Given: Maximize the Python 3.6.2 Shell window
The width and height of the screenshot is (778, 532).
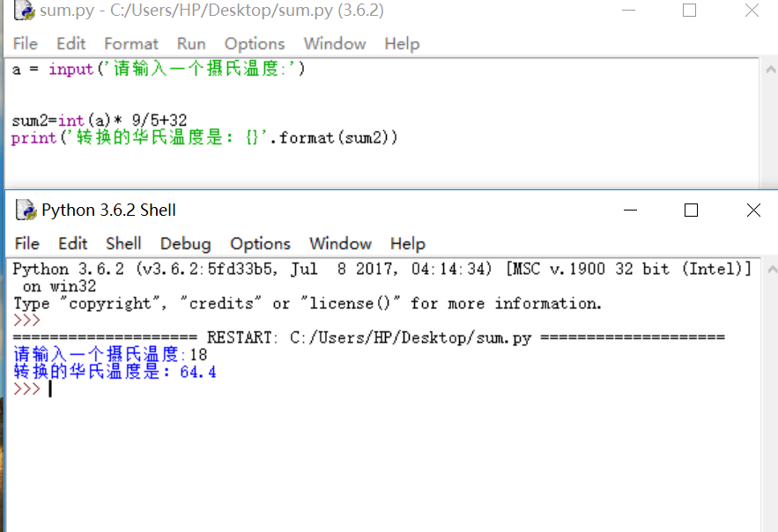Looking at the screenshot, I should click(691, 211).
